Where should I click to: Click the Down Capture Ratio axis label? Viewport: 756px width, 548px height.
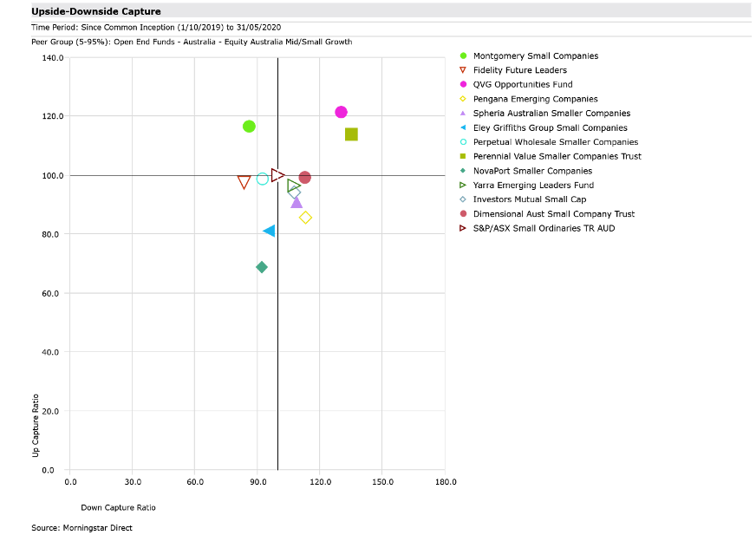(118, 507)
